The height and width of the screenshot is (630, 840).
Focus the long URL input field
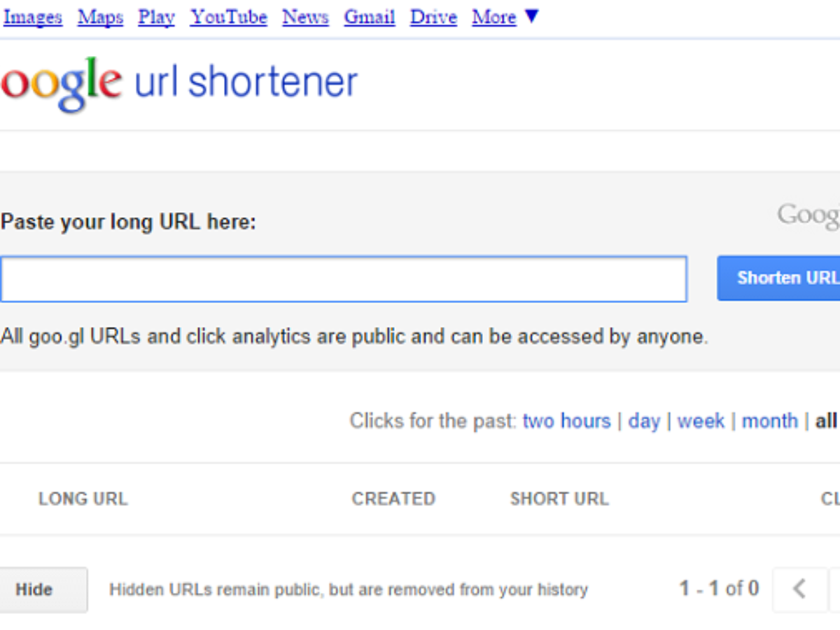[x=343, y=279]
